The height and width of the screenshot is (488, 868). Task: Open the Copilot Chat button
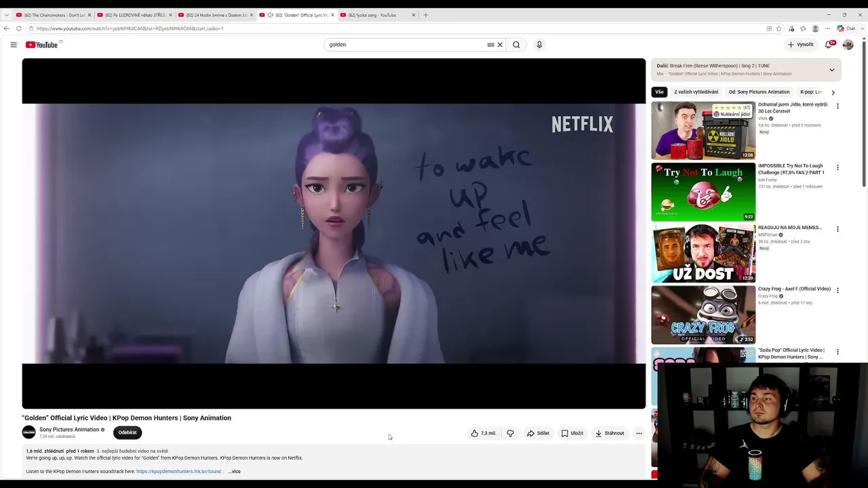click(845, 28)
